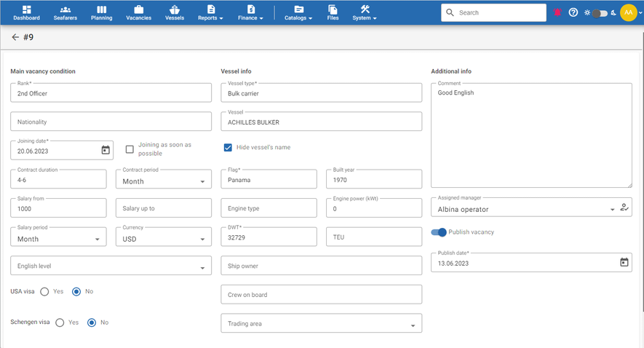This screenshot has height=348, width=644.
Task: Uncheck Hide vessel's name checkbox
Action: pos(228,147)
